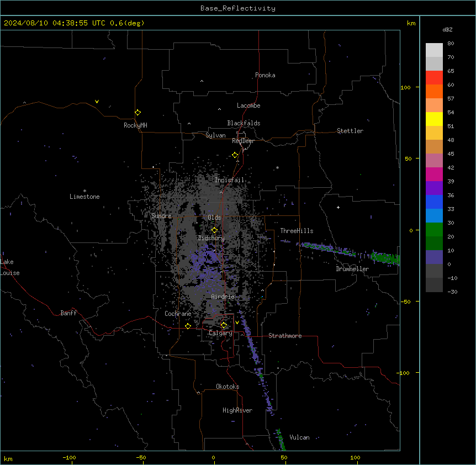The height and width of the screenshot is (465, 476).
Task: Click the white 80 dBZ legend swatch
Action: pos(434,50)
